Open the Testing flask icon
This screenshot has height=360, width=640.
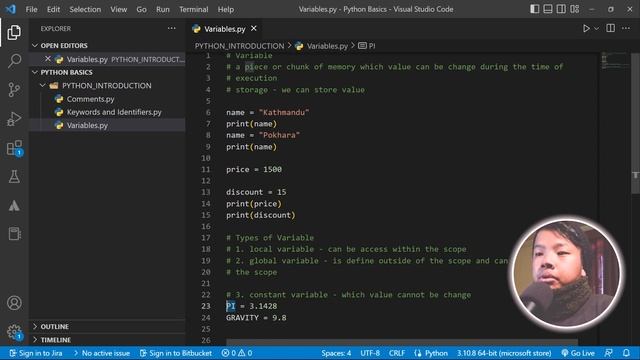click(x=14, y=177)
